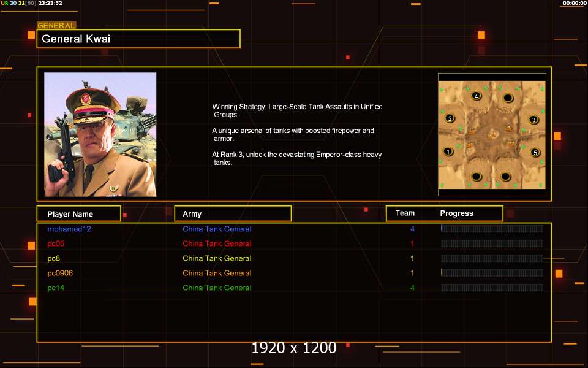Click start position 5 on the minimap
The height and width of the screenshot is (368, 588).
point(535,153)
